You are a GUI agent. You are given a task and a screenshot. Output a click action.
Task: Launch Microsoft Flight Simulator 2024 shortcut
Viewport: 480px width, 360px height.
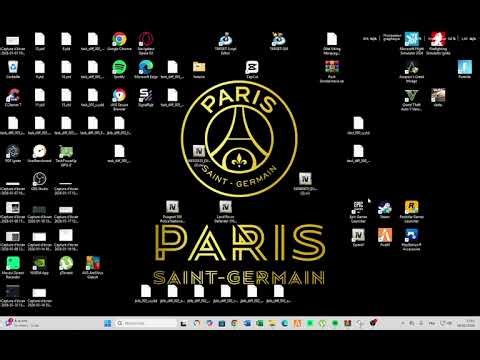(412, 43)
